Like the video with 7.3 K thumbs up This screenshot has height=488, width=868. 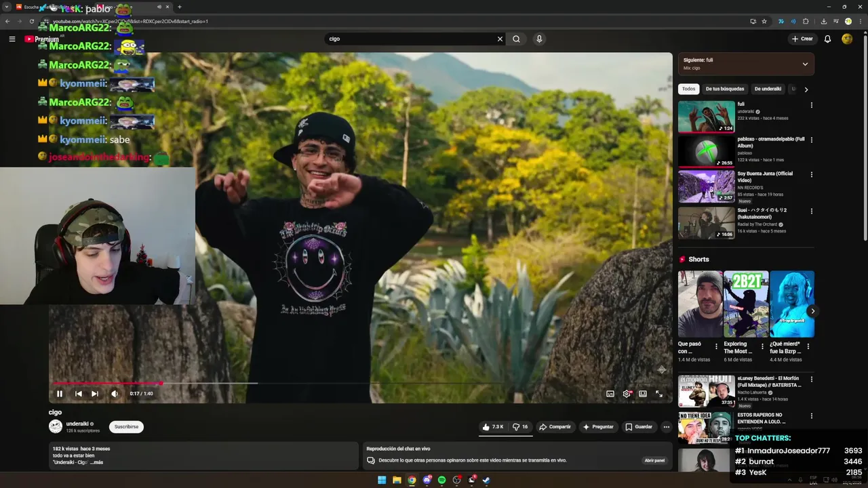coord(493,427)
